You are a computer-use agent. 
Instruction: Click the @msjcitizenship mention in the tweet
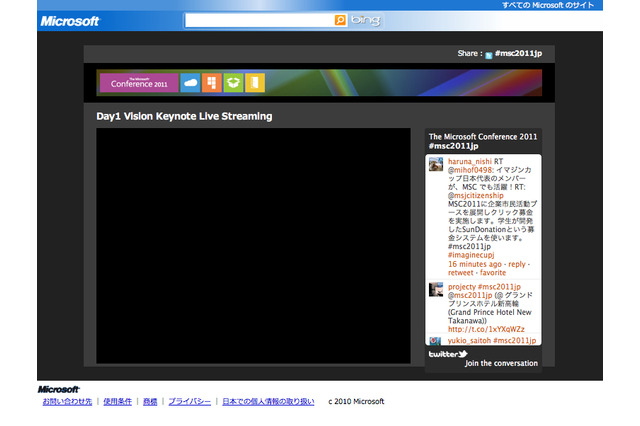[476, 195]
